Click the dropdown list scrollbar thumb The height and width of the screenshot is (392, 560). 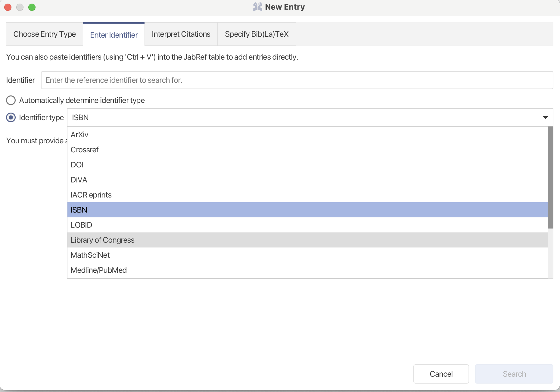550,178
